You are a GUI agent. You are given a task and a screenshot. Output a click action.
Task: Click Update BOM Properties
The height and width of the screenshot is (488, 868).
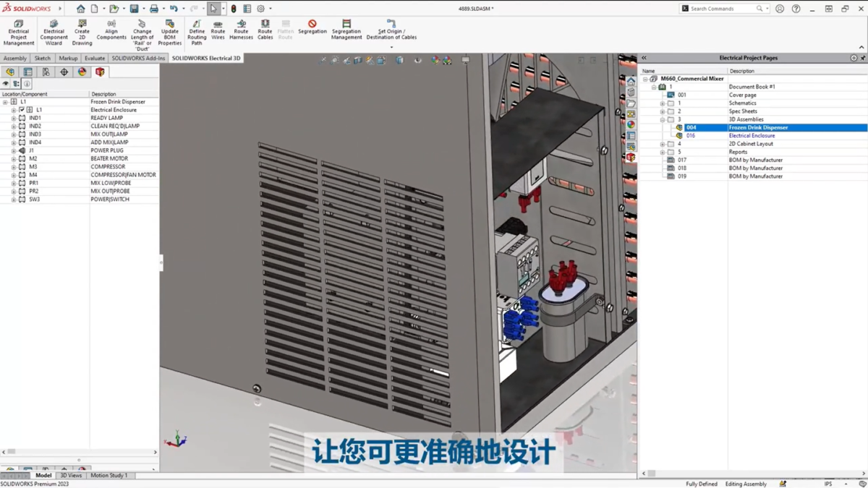point(170,33)
